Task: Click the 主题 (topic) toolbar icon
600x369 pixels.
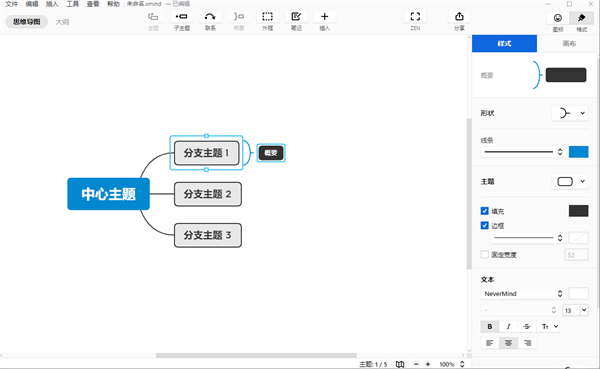Action: tap(153, 17)
